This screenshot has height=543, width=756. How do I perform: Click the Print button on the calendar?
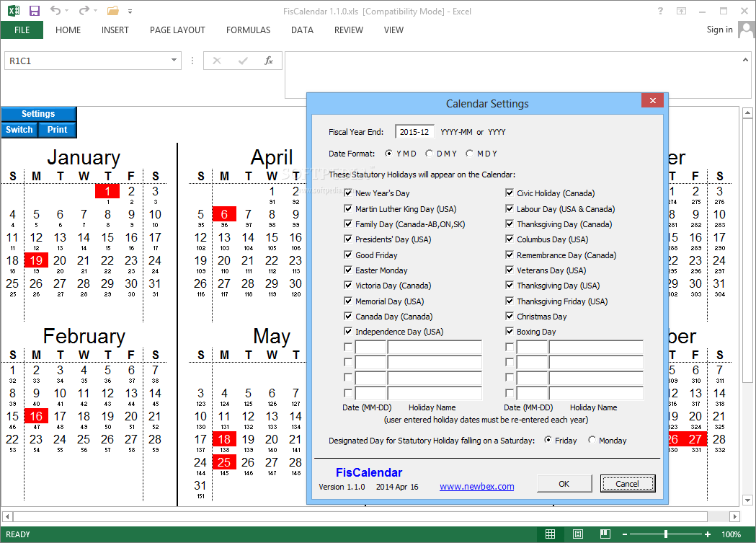58,130
